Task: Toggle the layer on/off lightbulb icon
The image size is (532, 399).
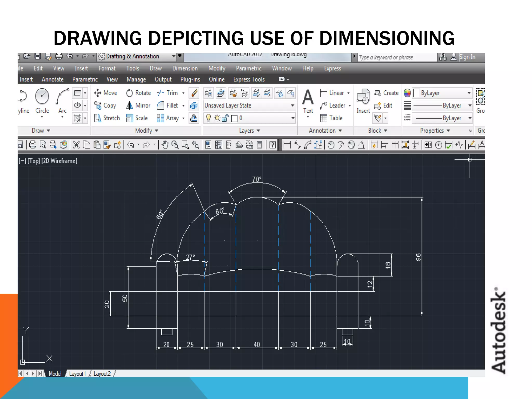Action: [x=208, y=118]
